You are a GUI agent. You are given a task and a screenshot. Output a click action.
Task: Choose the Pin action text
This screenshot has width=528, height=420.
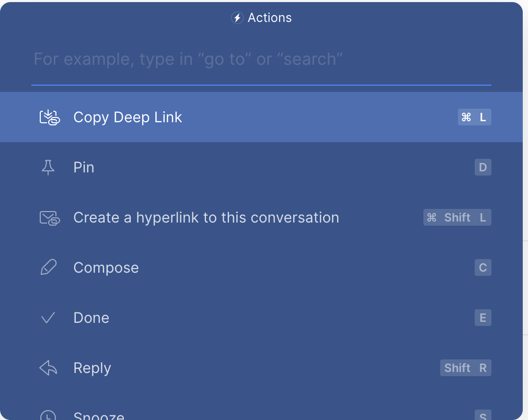click(84, 168)
